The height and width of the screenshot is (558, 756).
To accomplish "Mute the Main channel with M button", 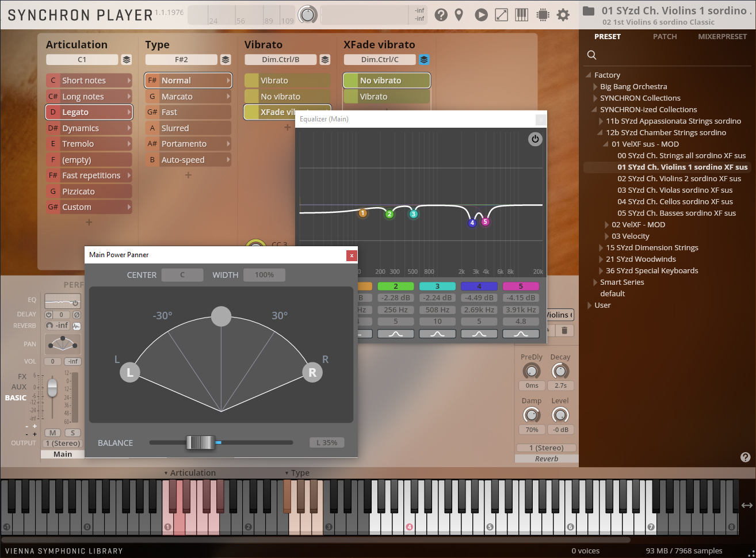I will click(x=53, y=433).
